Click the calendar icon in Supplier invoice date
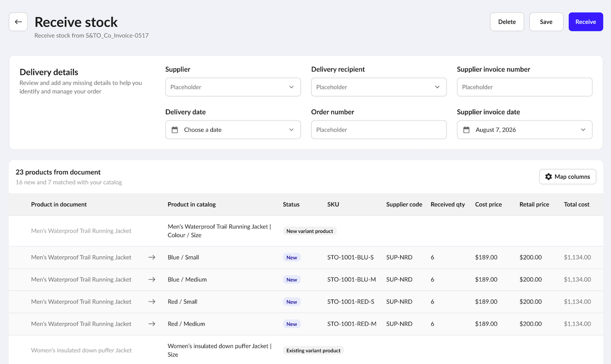Viewport: 611px width, 364px height. coord(467,130)
